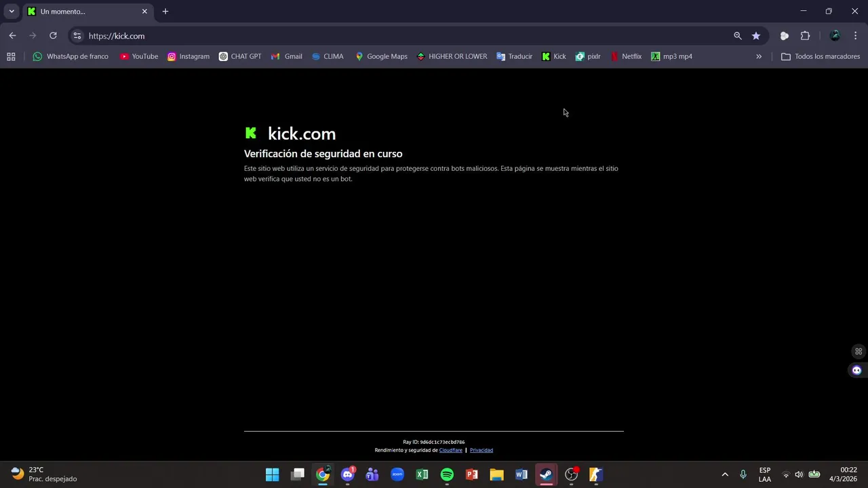Open the Windows Start menu
Screen dimensions: 868x488
pos(273,474)
